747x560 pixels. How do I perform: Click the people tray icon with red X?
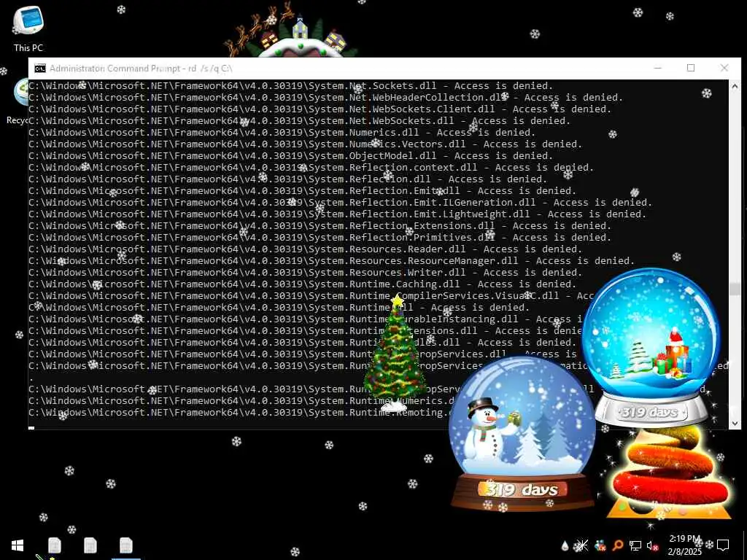(600, 545)
